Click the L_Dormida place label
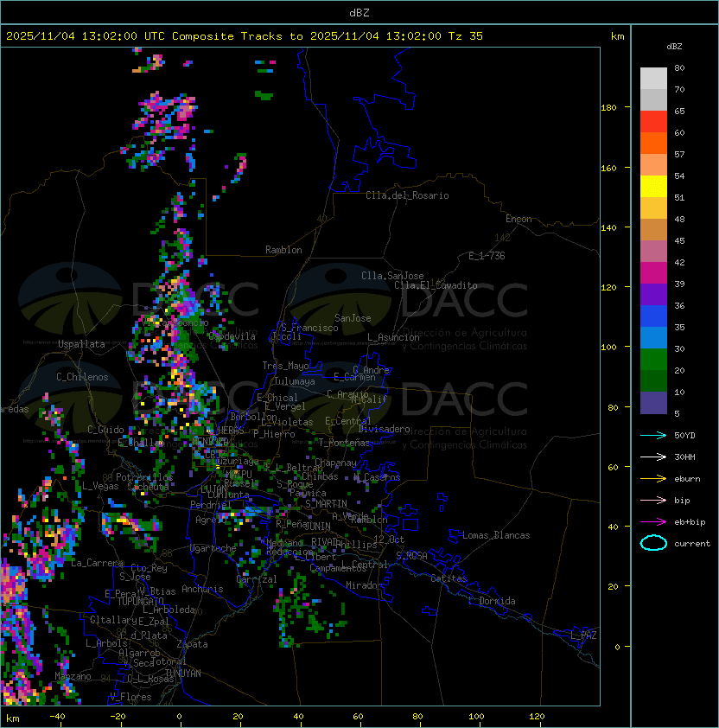The height and width of the screenshot is (728, 719). (492, 601)
